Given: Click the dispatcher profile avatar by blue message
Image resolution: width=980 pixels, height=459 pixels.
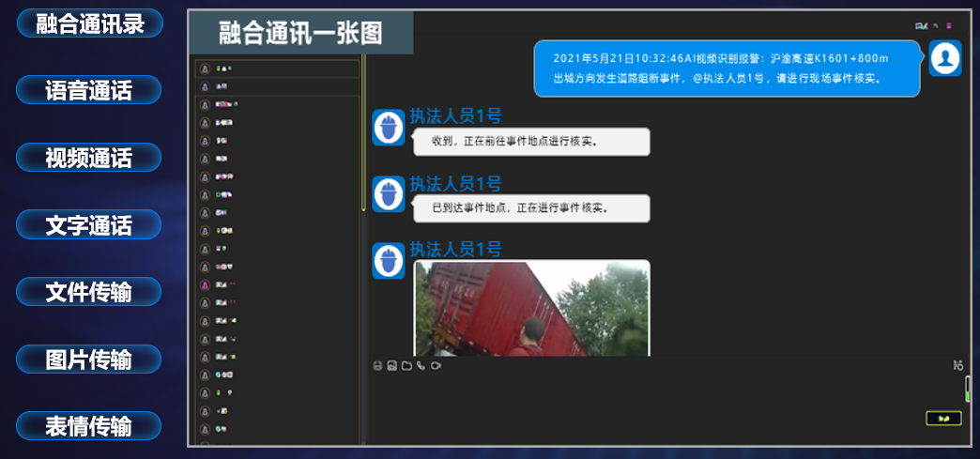Looking at the screenshot, I should [x=945, y=58].
